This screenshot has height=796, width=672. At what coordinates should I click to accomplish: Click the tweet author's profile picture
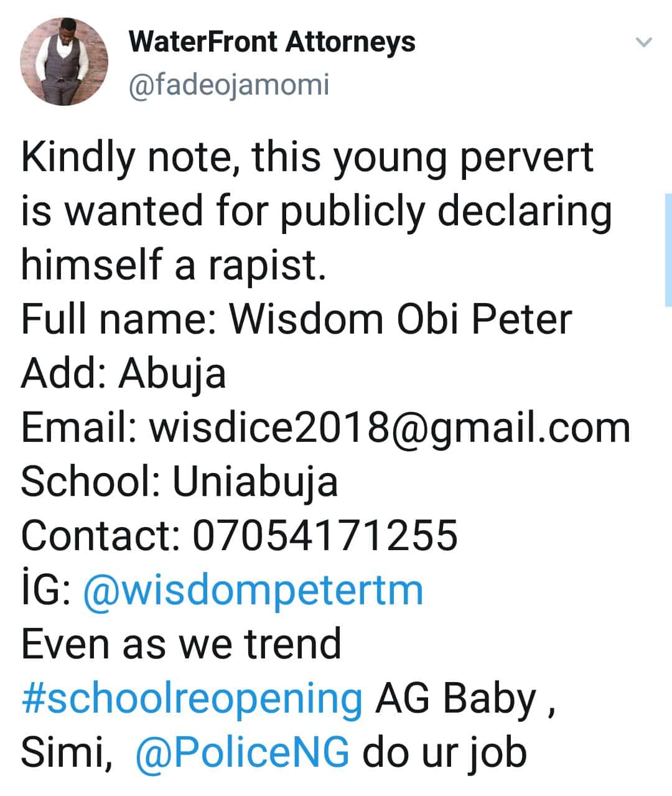coord(64,61)
